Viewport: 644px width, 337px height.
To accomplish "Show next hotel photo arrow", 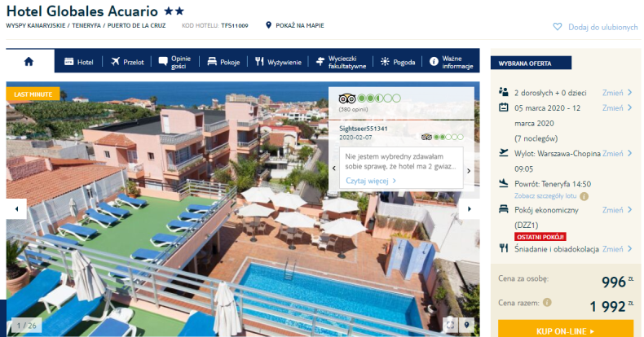I will (x=469, y=209).
